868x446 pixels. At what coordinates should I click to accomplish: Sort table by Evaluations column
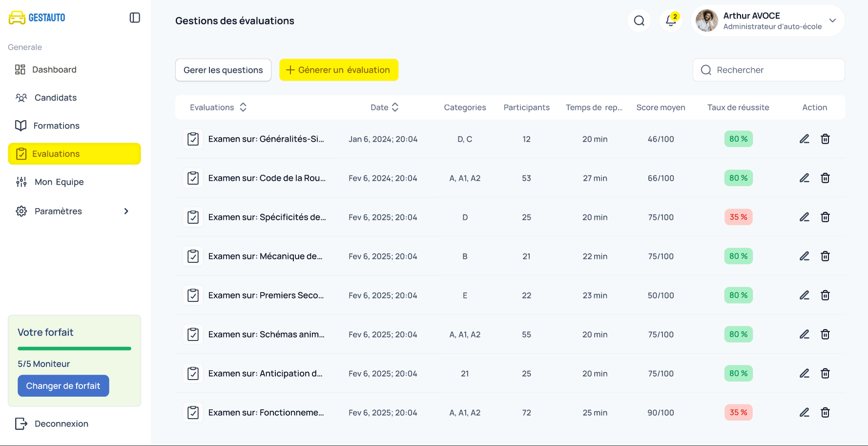[243, 107]
